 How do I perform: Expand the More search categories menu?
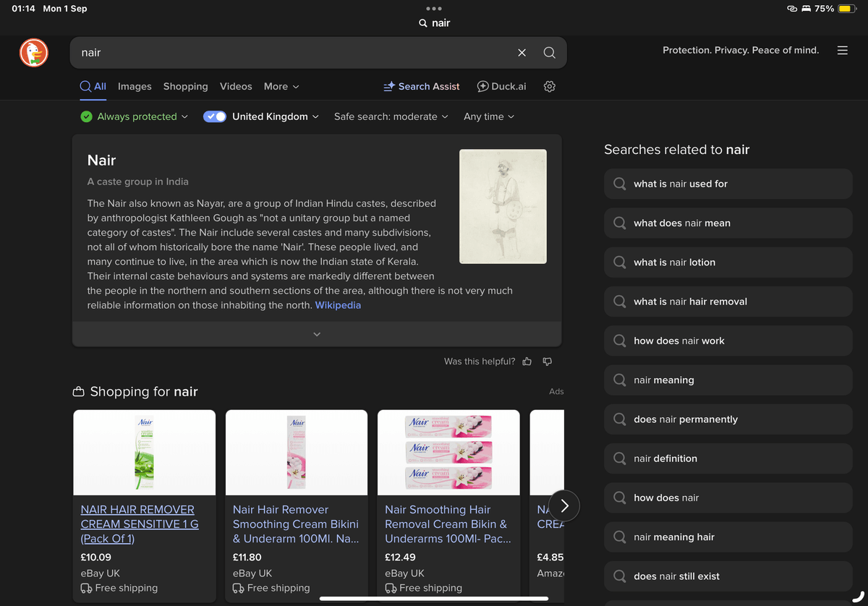[281, 86]
